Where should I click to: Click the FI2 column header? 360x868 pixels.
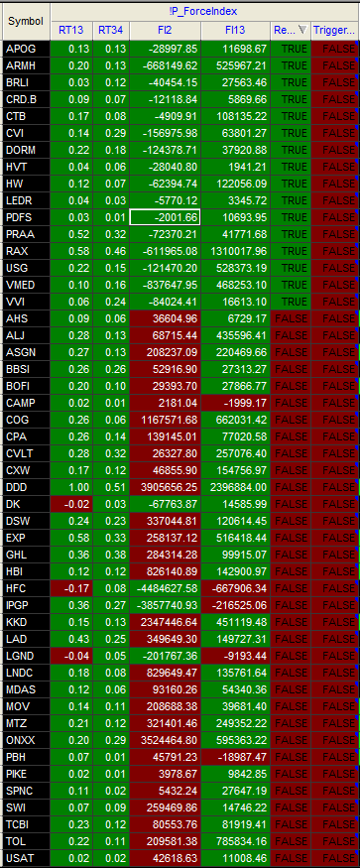[166, 31]
